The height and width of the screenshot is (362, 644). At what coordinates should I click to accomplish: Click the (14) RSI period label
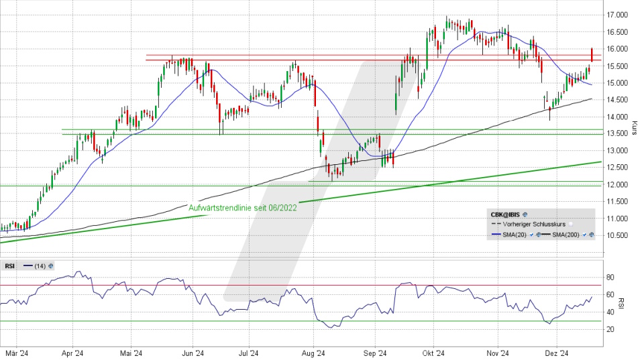(40, 266)
